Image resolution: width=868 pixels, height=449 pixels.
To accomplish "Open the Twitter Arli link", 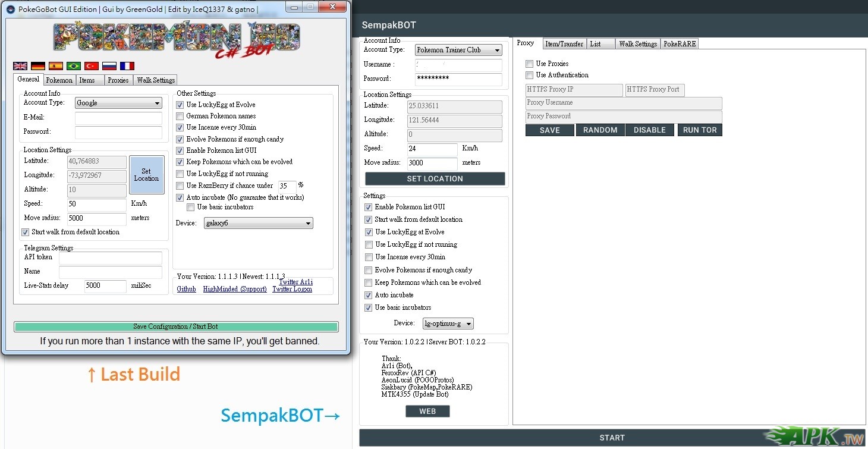I will pyautogui.click(x=296, y=282).
